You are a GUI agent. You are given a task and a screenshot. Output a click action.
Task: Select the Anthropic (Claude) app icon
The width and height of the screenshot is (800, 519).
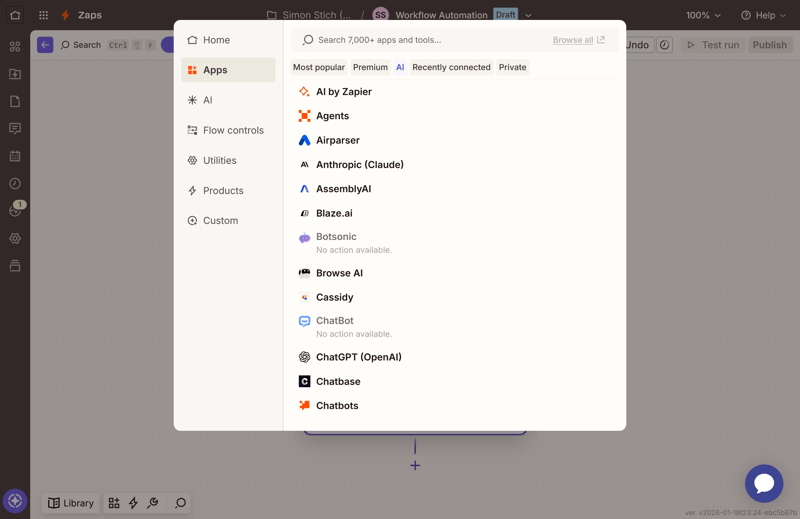coord(304,165)
